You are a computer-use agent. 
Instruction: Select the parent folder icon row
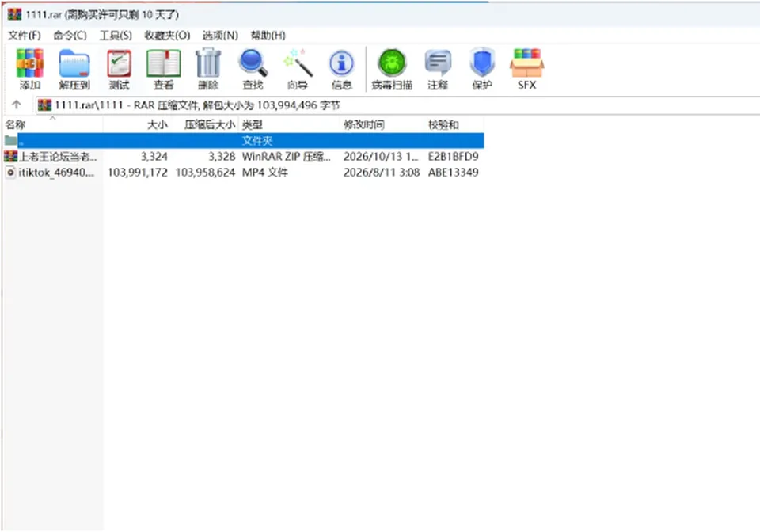245,140
